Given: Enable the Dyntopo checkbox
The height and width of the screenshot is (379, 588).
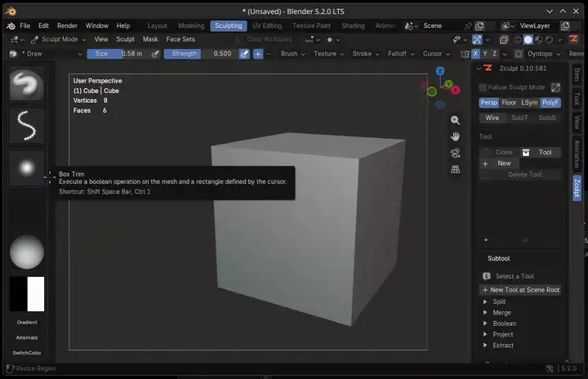Looking at the screenshot, I should click(x=519, y=54).
